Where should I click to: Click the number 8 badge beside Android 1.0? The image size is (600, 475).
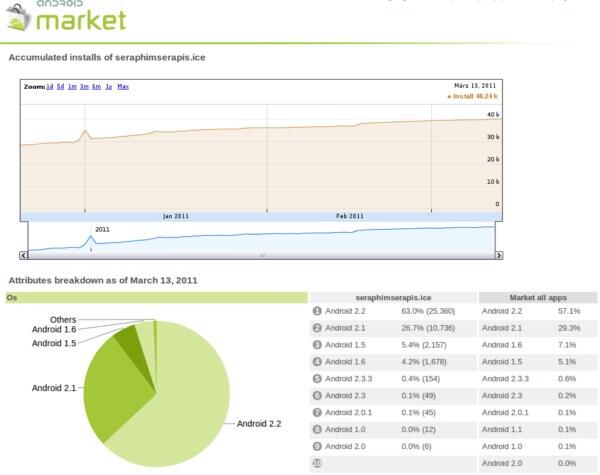317,429
